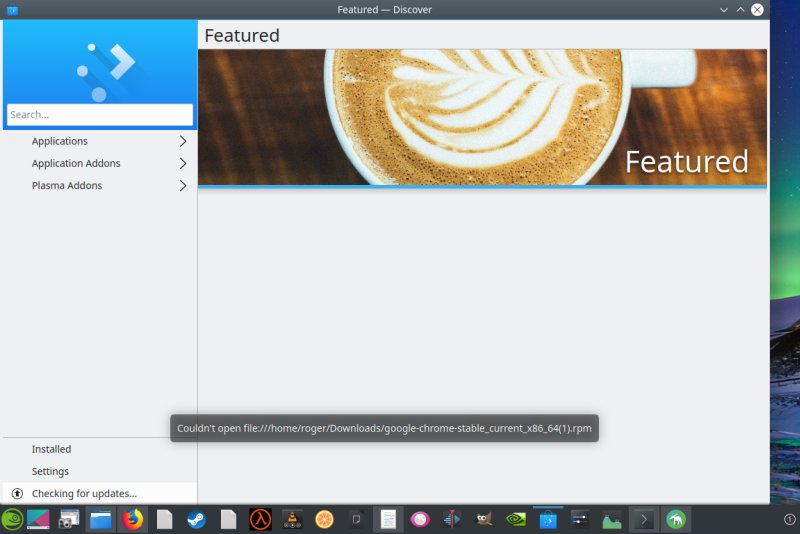Launch GIMP from the taskbar
The width and height of the screenshot is (800, 534).
click(484, 519)
